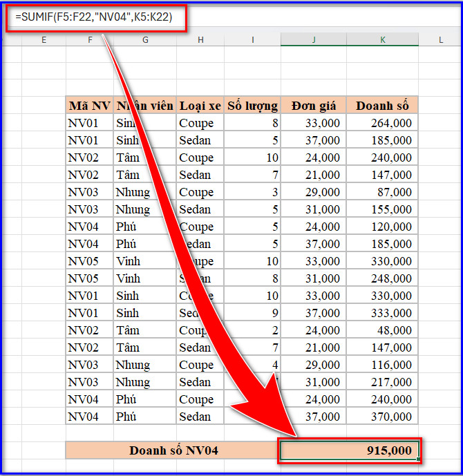Select the Đơn giá header cell
463x476 pixels.
(x=314, y=106)
